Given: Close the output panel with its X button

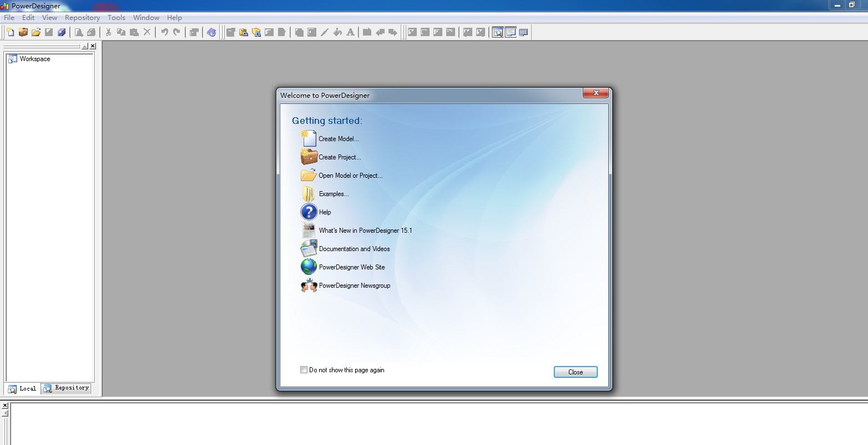Looking at the screenshot, I should [x=5, y=406].
